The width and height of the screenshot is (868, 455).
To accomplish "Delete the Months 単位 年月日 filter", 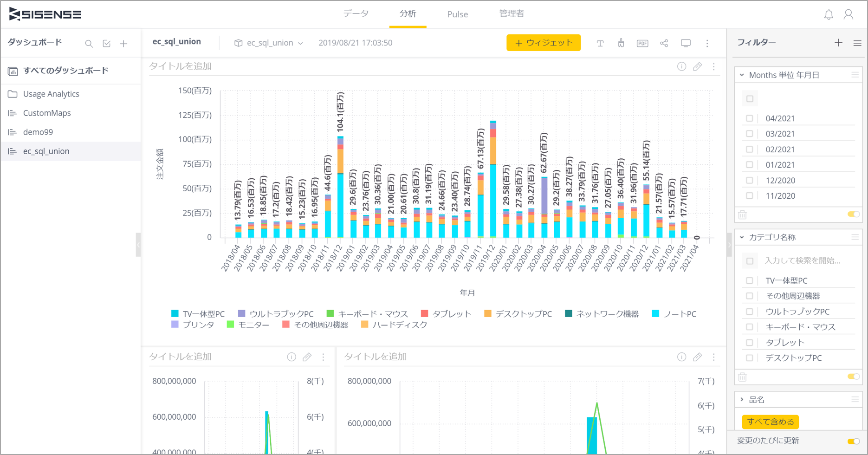I will pyautogui.click(x=743, y=214).
